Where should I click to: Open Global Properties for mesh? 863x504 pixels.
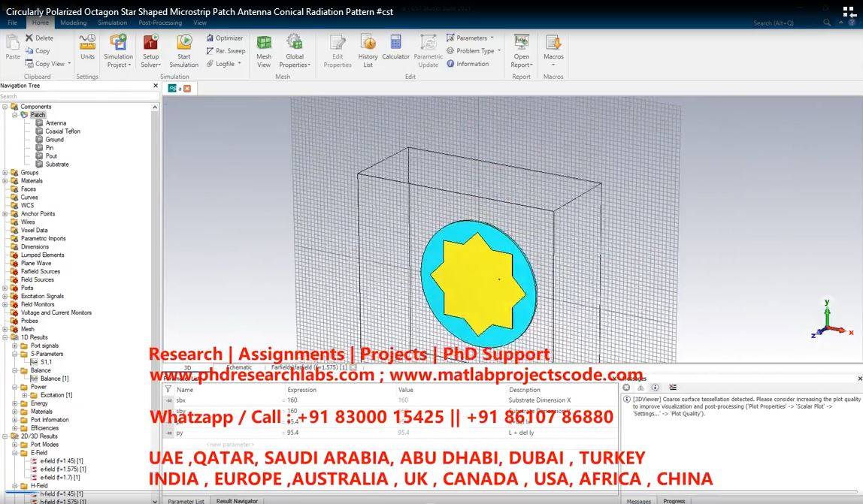pyautogui.click(x=295, y=50)
